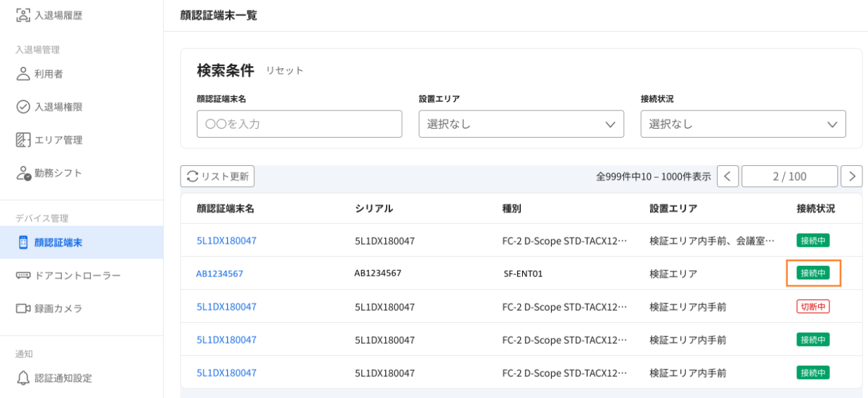Open the 設置エリア dropdown
Image resolution: width=868 pixels, height=398 pixels.
(522, 124)
